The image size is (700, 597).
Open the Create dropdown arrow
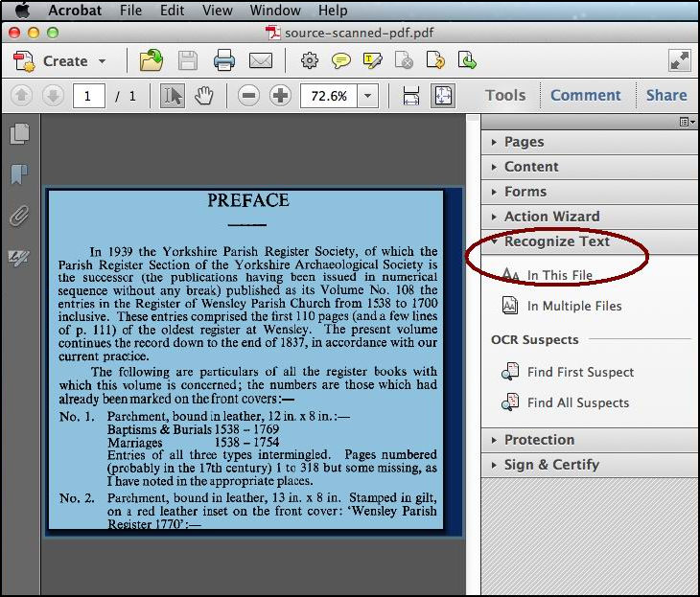pos(103,61)
